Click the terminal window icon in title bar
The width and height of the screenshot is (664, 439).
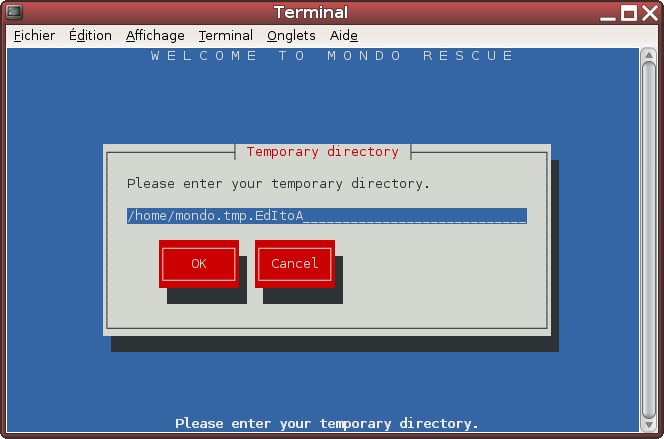coord(14,12)
